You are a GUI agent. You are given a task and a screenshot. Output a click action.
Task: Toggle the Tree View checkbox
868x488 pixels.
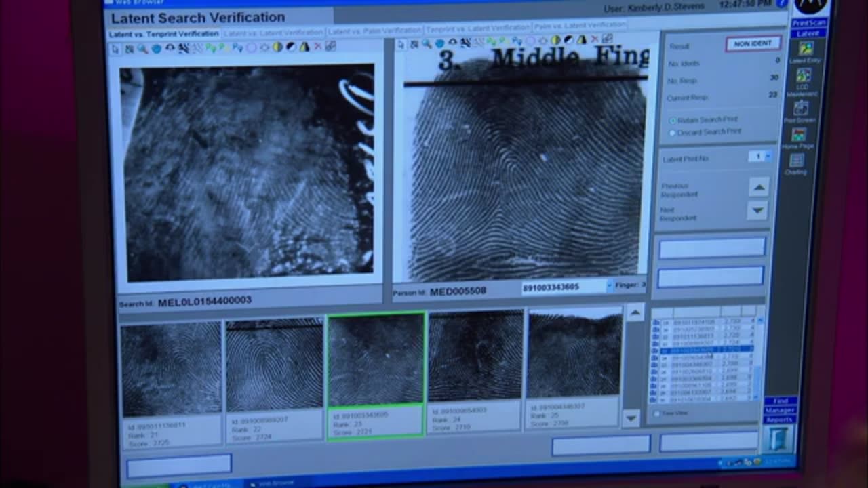656,413
